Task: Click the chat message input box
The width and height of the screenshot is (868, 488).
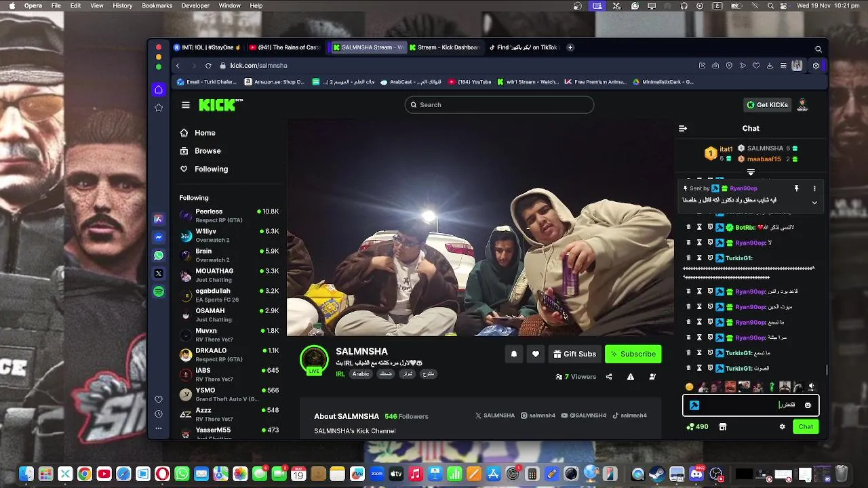Action: [750, 405]
